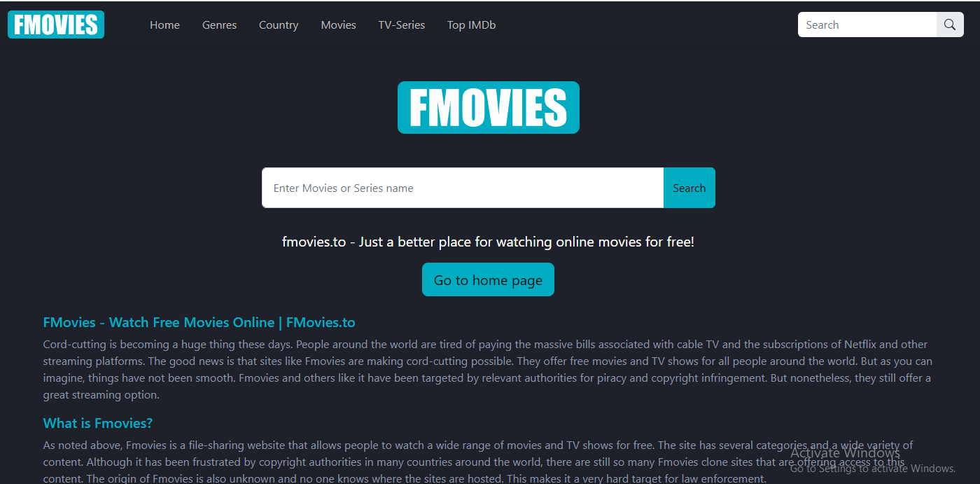Click the Enter Movies or Series name field

pos(463,188)
